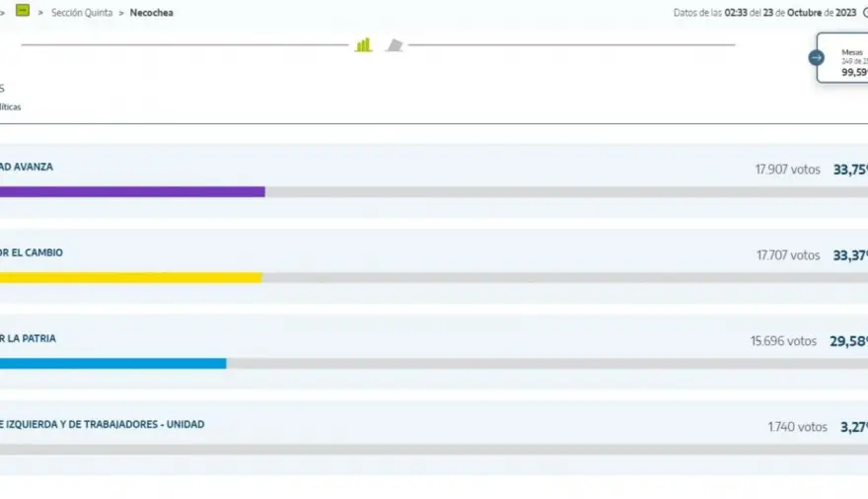Click the 29,58% percentage value
This screenshot has height=499, width=868.
click(848, 341)
